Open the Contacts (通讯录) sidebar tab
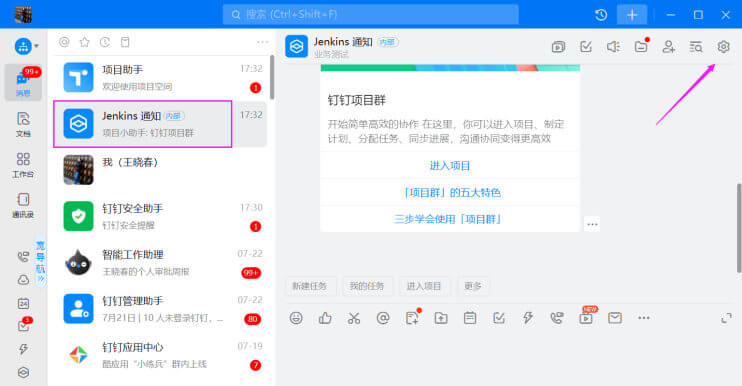Viewport: 742px width, 386px height. (23, 205)
